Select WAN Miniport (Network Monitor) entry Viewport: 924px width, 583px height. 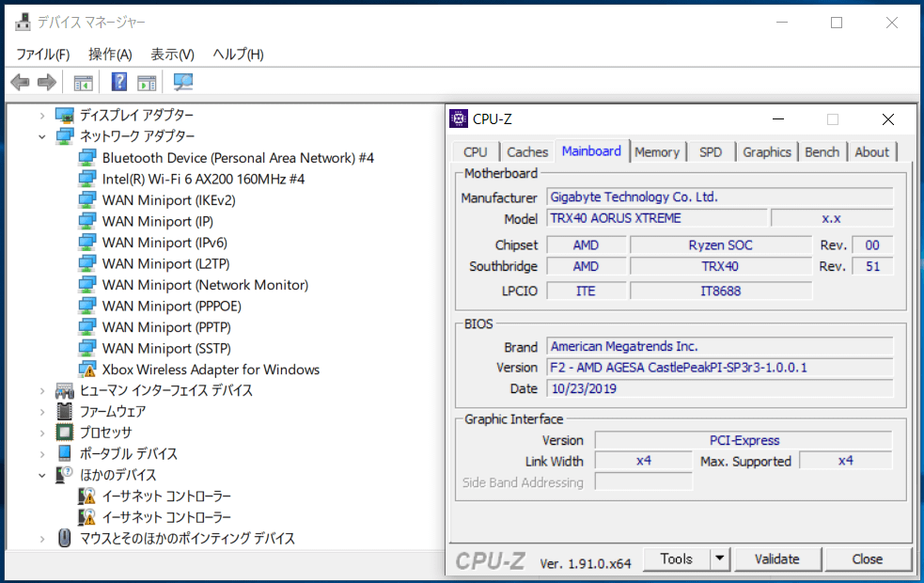click(x=205, y=285)
